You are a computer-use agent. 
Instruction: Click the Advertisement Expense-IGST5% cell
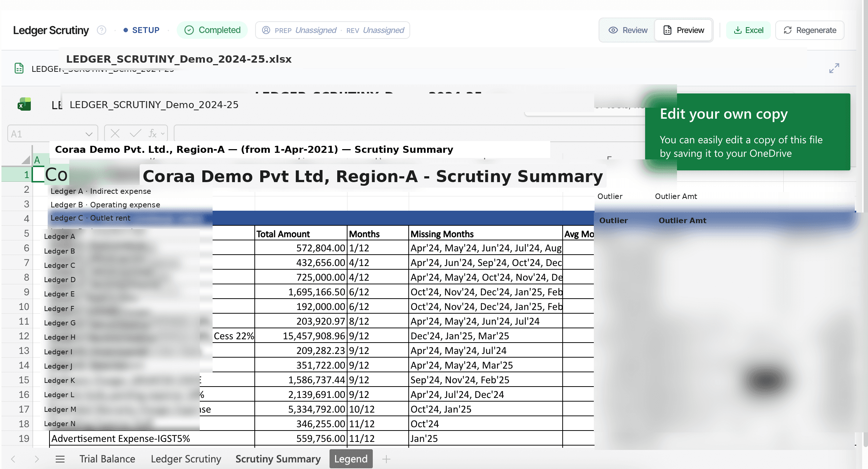152,439
